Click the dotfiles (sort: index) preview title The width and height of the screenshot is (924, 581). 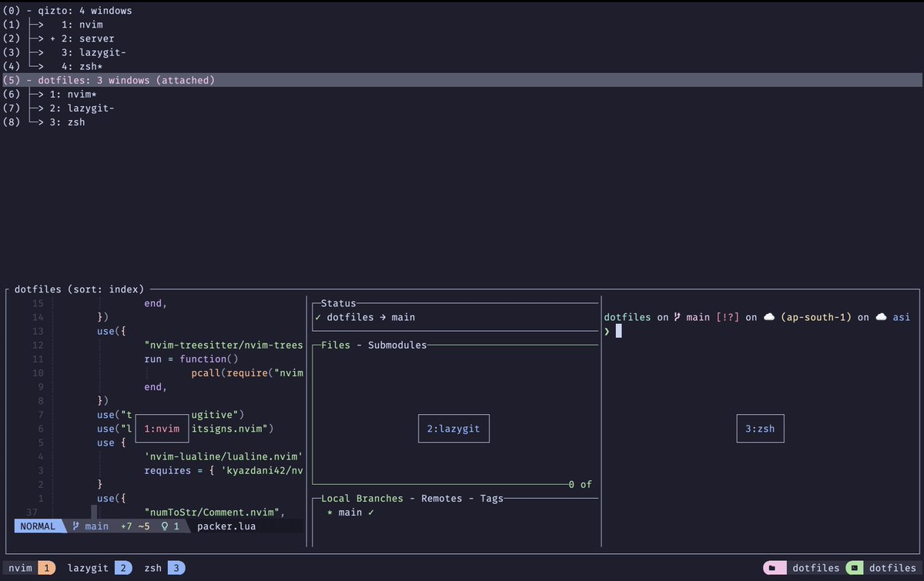79,290
